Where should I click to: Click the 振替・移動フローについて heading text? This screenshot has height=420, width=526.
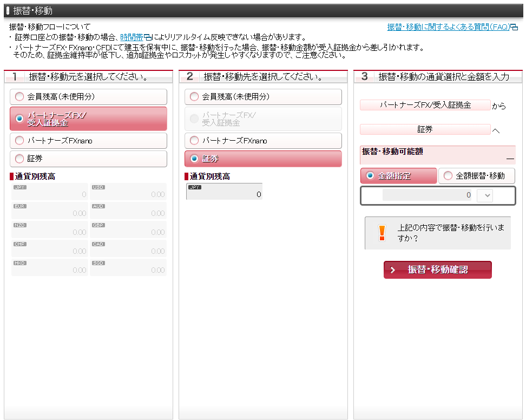pyautogui.click(x=50, y=27)
